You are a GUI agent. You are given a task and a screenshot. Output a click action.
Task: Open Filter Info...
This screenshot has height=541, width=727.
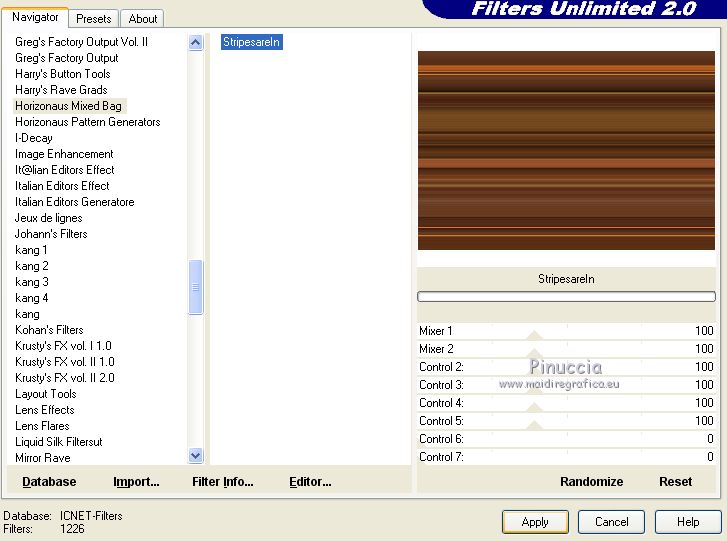point(223,482)
